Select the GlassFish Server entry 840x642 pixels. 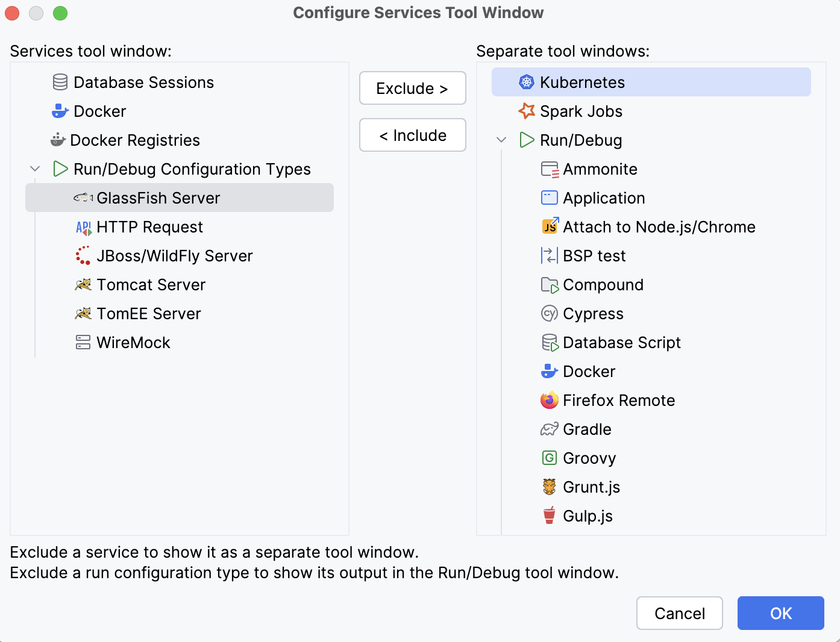point(158,198)
